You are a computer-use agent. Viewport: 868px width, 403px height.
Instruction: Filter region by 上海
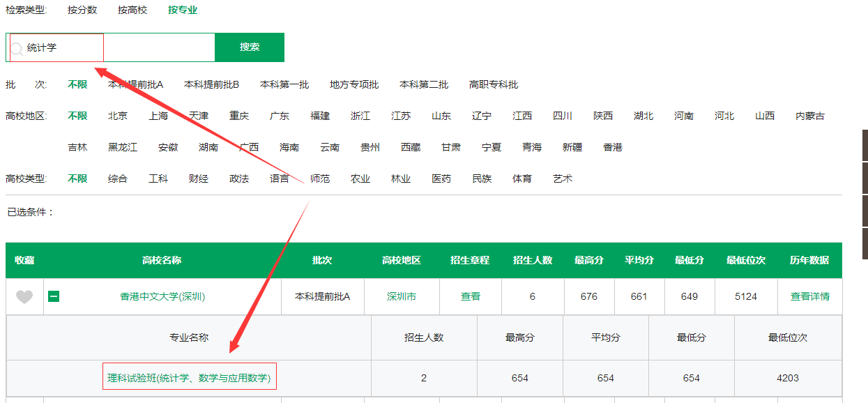[158, 116]
